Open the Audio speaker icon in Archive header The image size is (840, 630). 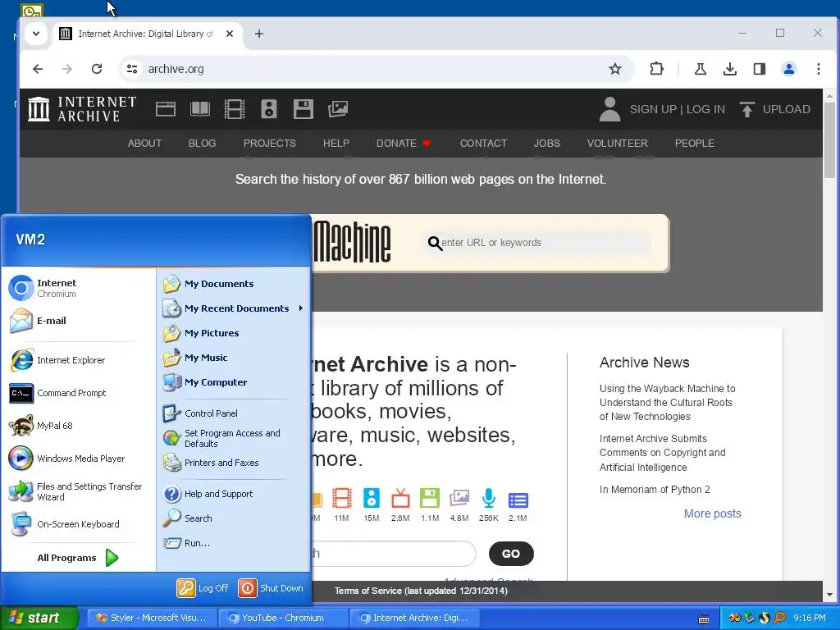269,109
